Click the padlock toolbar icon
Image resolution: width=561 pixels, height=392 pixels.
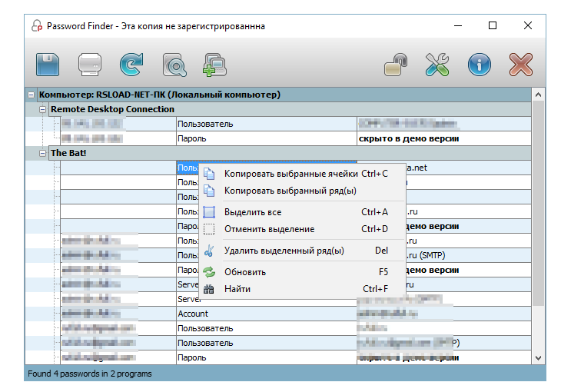(x=396, y=65)
